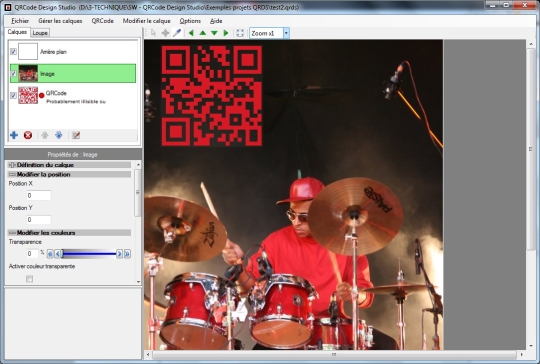540x364 pixels.
Task: Select the Image layer thumbnail
Action: [x=28, y=73]
